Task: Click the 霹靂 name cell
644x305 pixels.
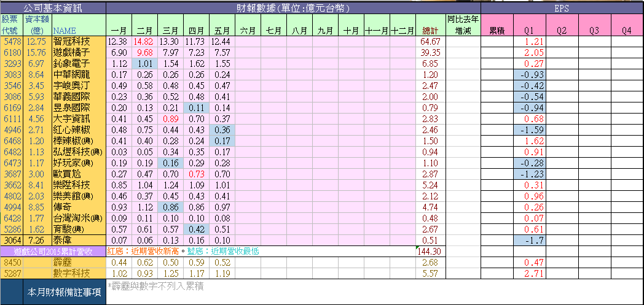Action: coord(79,263)
